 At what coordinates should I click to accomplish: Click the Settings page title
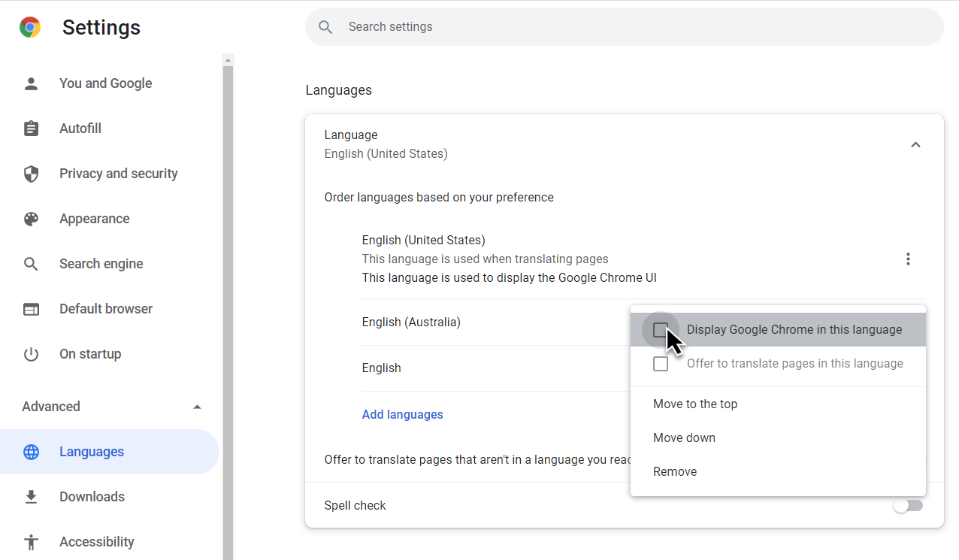pyautogui.click(x=101, y=28)
